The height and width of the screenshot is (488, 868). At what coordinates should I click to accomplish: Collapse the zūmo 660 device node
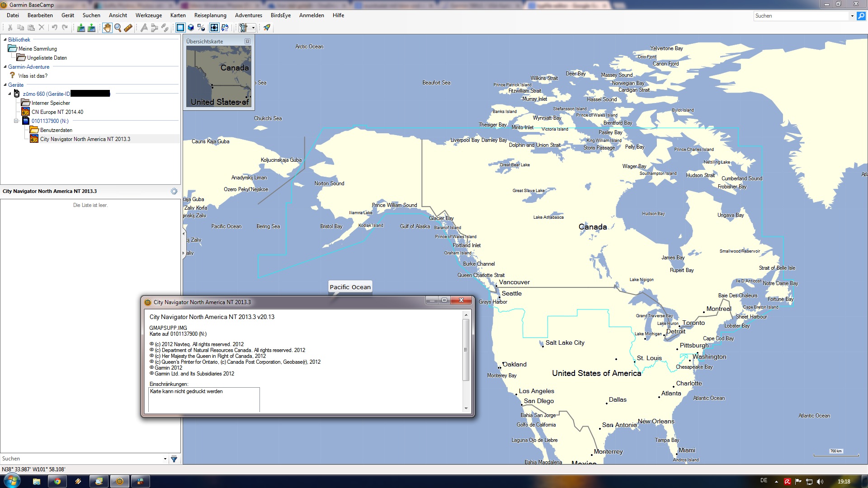[x=9, y=94]
